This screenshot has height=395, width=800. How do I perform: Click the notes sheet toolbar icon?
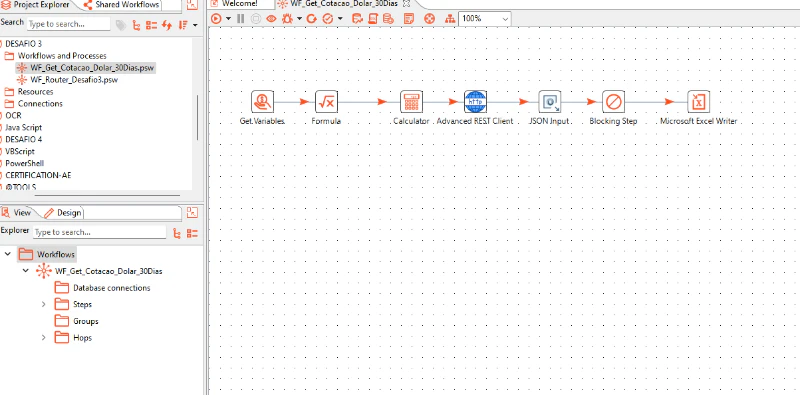coord(409,19)
